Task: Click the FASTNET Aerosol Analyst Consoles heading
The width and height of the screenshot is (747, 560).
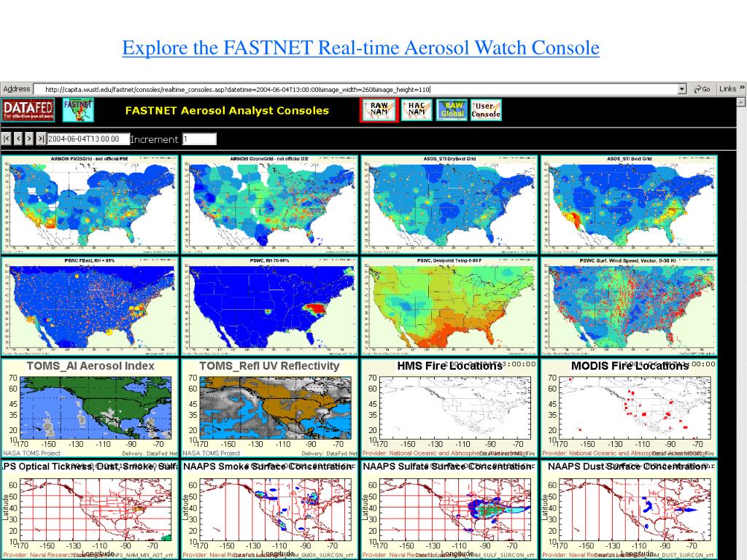Action: click(x=228, y=111)
